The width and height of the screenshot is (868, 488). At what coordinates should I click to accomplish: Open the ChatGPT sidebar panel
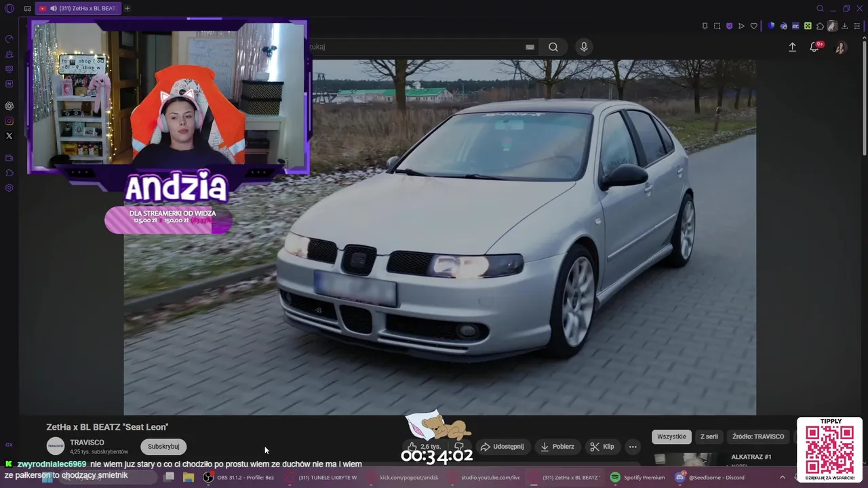point(9,106)
